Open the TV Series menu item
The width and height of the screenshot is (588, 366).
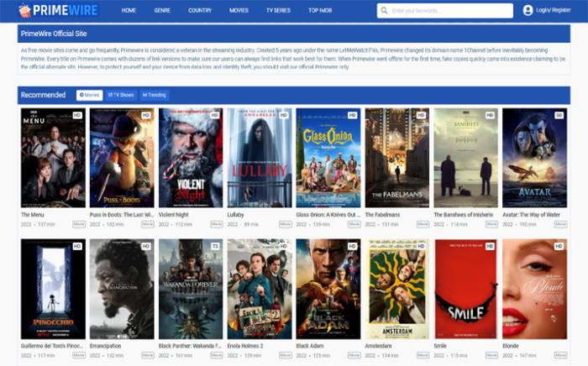coord(280,11)
